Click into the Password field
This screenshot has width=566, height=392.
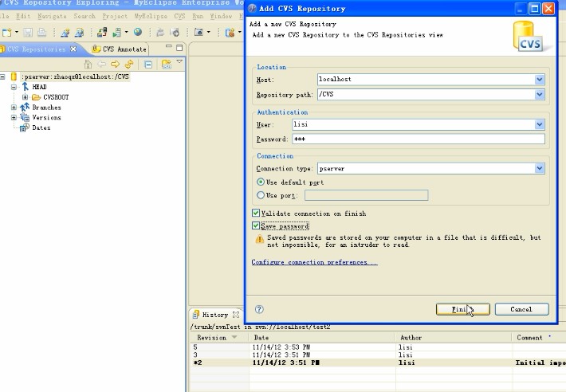pyautogui.click(x=419, y=139)
